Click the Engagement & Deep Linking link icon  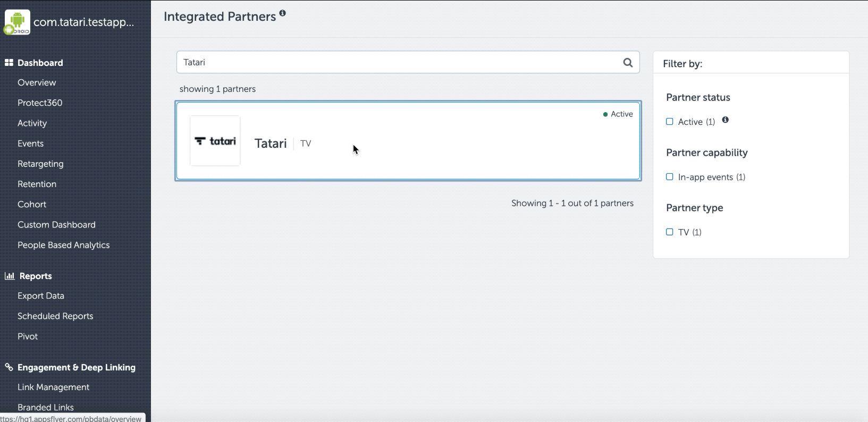click(9, 367)
